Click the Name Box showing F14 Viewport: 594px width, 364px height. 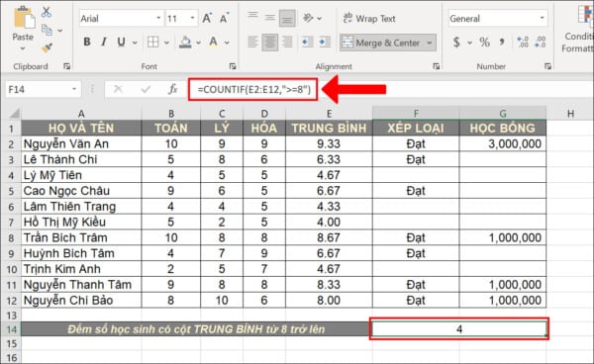[x=38, y=90]
